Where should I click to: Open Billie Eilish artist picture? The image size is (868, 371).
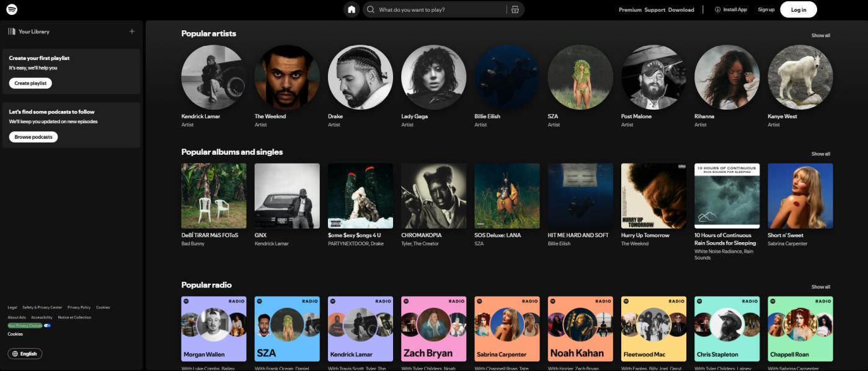pos(507,77)
